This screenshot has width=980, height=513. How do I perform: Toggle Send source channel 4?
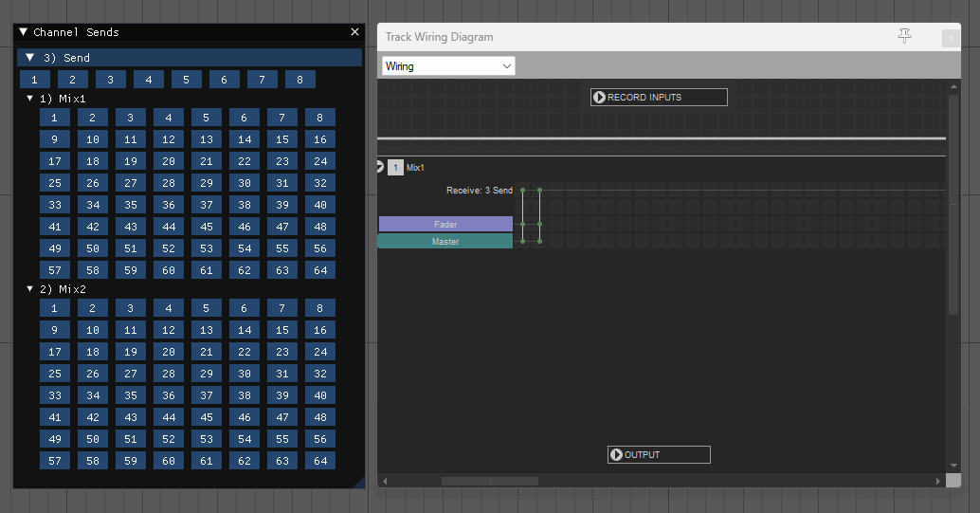click(148, 80)
